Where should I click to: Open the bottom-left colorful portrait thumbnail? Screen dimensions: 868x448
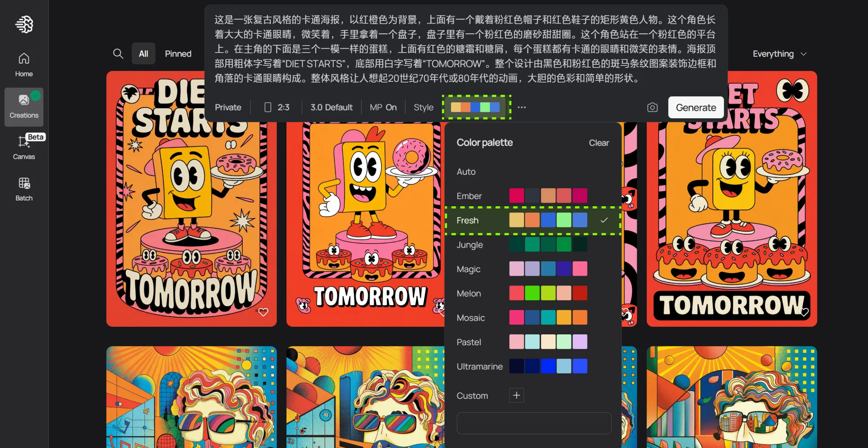191,397
